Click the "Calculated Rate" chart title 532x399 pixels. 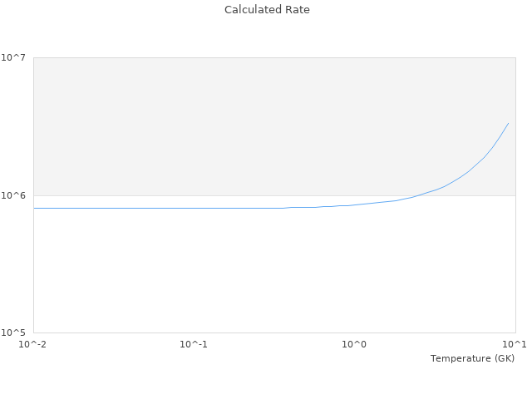tap(267, 10)
